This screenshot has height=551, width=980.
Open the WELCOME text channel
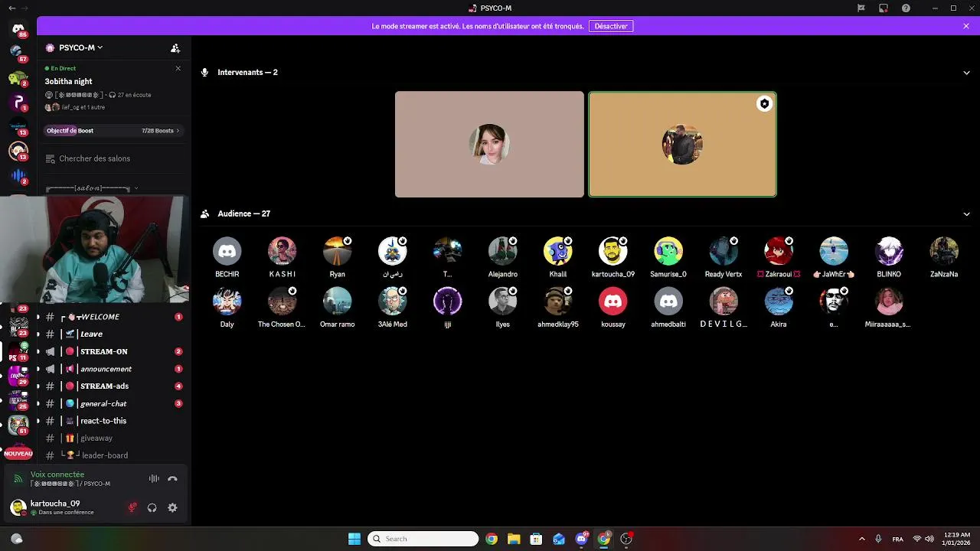[113, 317]
